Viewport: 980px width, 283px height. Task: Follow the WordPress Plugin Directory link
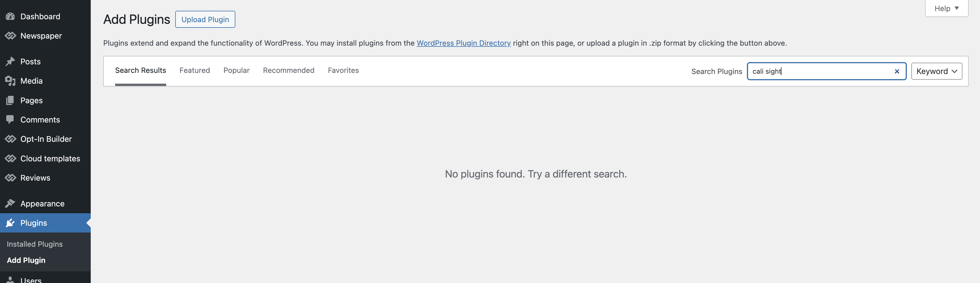click(463, 43)
